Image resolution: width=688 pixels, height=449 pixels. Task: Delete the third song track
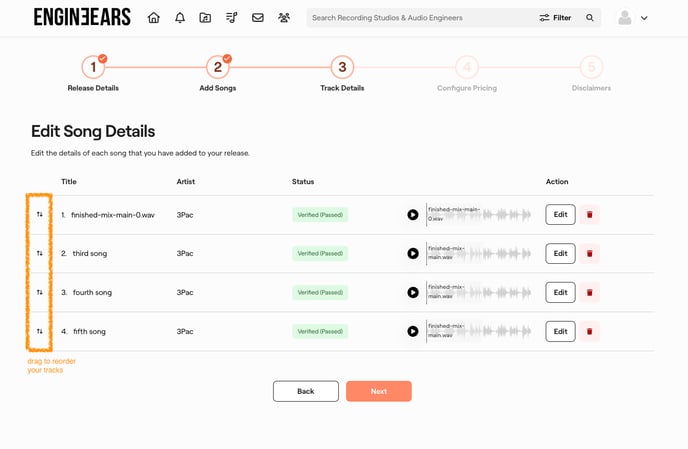(589, 254)
